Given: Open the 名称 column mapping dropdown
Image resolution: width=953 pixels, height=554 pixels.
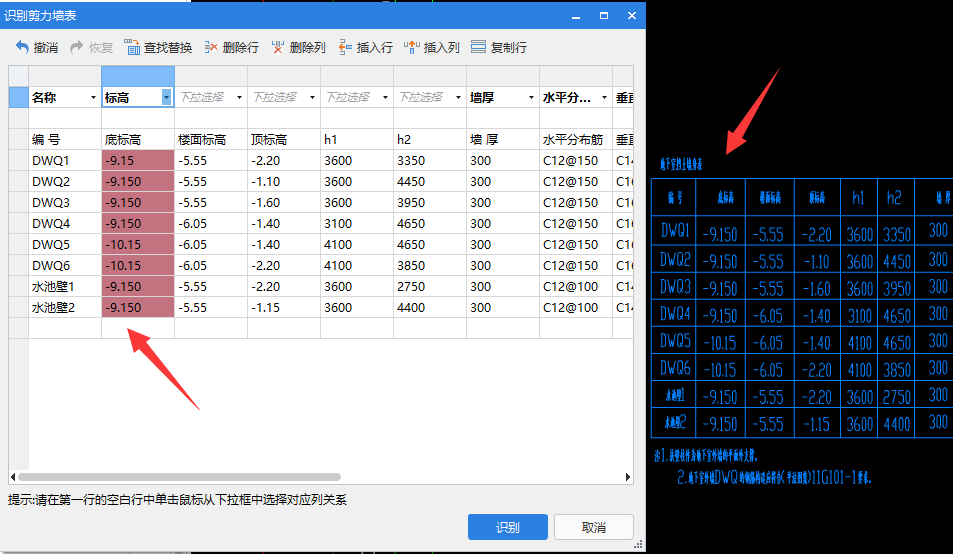Looking at the screenshot, I should pos(93,97).
